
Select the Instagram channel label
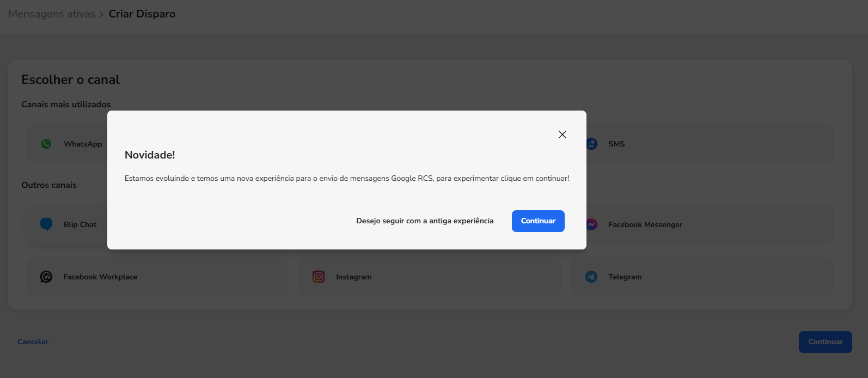[x=354, y=277]
